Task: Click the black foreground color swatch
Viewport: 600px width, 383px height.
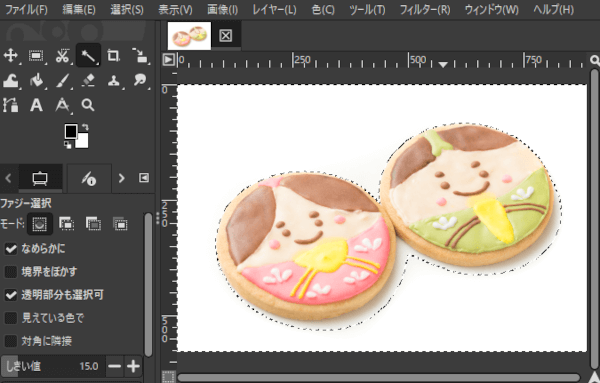Action: (x=71, y=131)
